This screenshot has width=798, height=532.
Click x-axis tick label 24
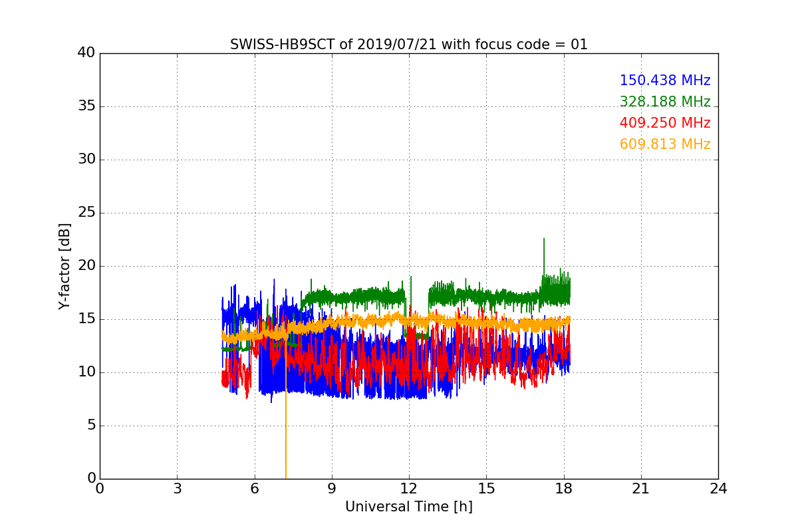718,489
